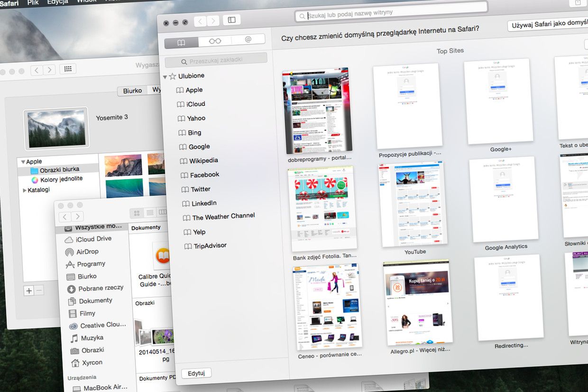The width and height of the screenshot is (588, 392).
Task: Click Show All grid button in preferences
Action: pyautogui.click(x=68, y=69)
